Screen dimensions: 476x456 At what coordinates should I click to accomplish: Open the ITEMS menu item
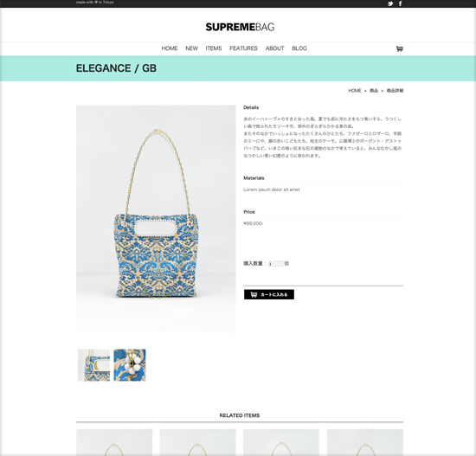point(214,48)
